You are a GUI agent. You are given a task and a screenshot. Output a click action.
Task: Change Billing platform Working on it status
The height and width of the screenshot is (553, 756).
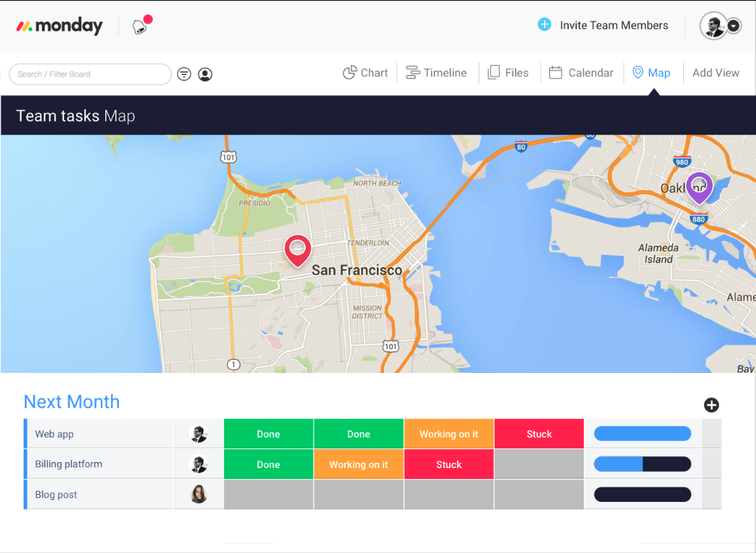(359, 464)
